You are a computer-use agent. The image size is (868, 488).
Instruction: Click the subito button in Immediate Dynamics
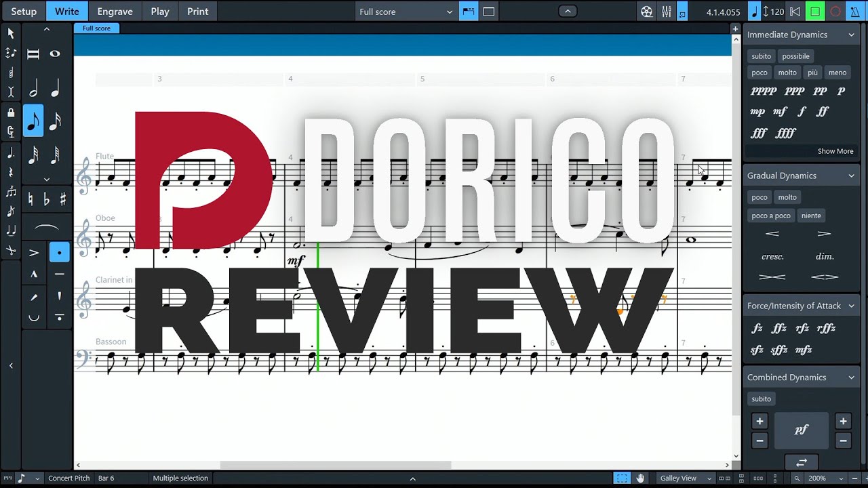click(x=761, y=56)
